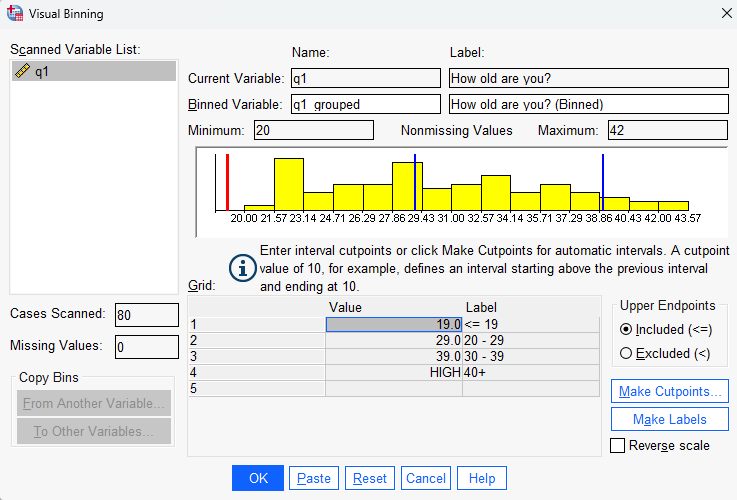Image resolution: width=737 pixels, height=500 pixels.
Task: Click Reset to clear the settings
Action: tap(370, 479)
